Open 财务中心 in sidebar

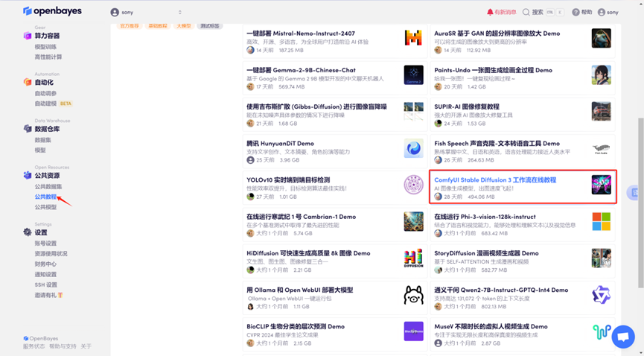pyautogui.click(x=45, y=264)
